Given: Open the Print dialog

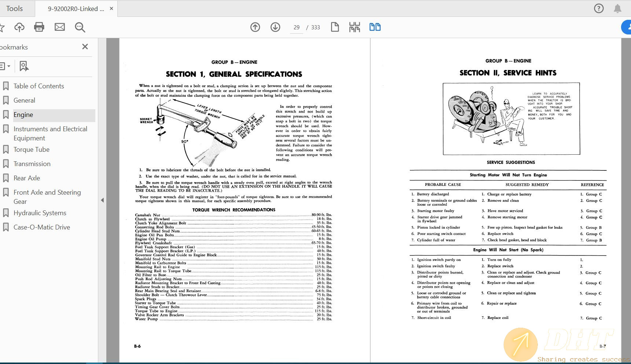Looking at the screenshot, I should click(39, 27).
